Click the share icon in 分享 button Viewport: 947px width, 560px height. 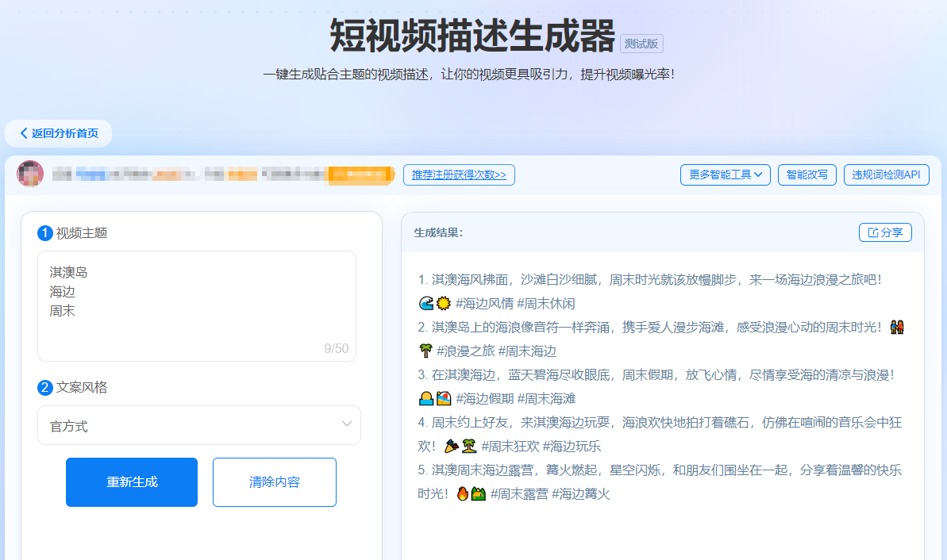(x=872, y=232)
